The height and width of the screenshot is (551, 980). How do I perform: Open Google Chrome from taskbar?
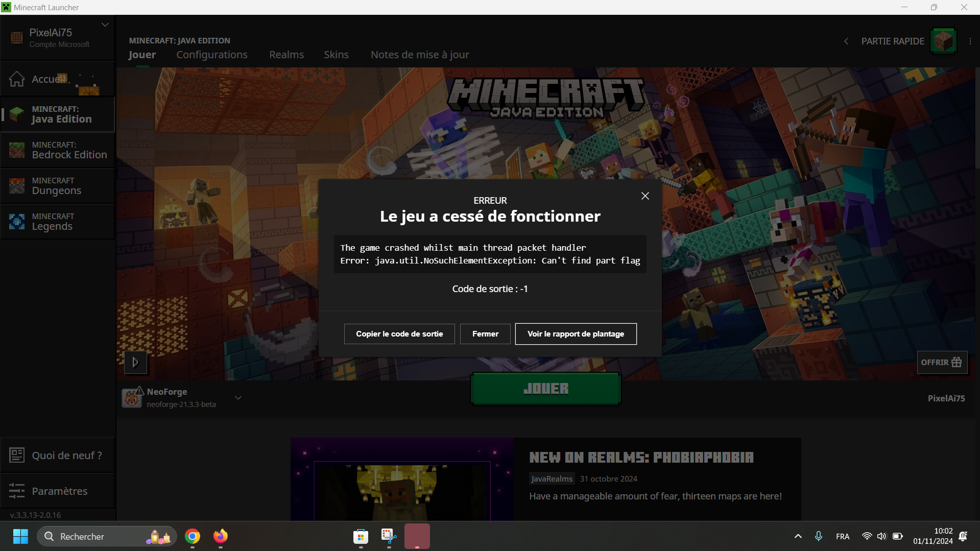(x=193, y=536)
